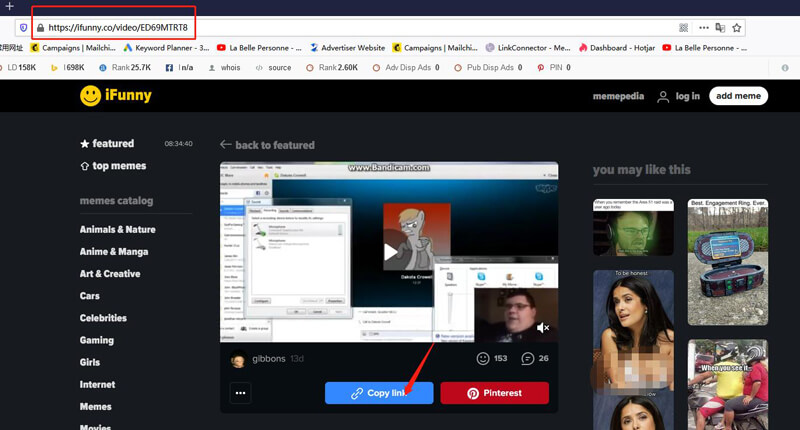The width and height of the screenshot is (800, 430).
Task: Open Area 51 raid meme thumbnail
Action: point(633,227)
